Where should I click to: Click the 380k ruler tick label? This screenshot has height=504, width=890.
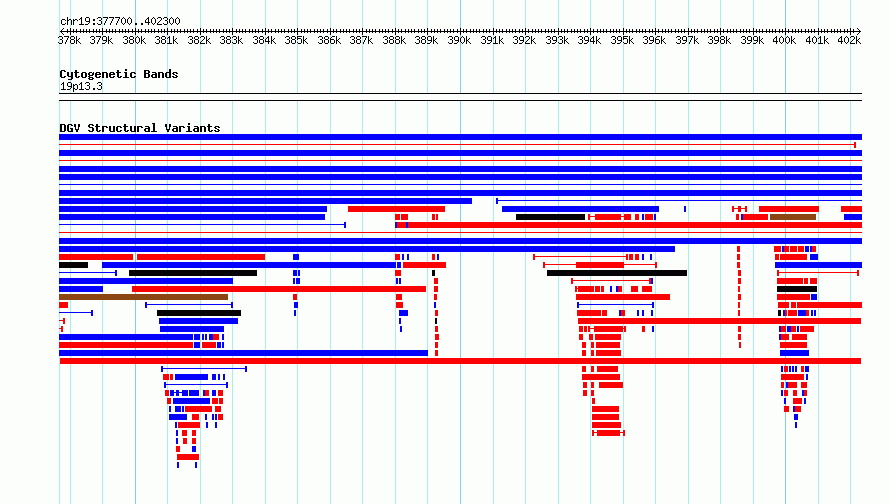click(x=135, y=40)
